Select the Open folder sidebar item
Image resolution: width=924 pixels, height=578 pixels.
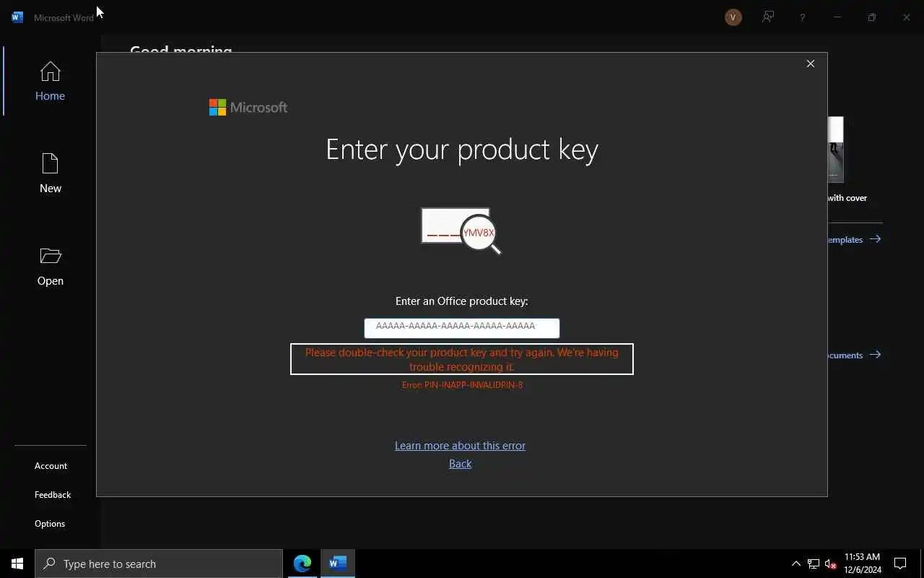[50, 267]
